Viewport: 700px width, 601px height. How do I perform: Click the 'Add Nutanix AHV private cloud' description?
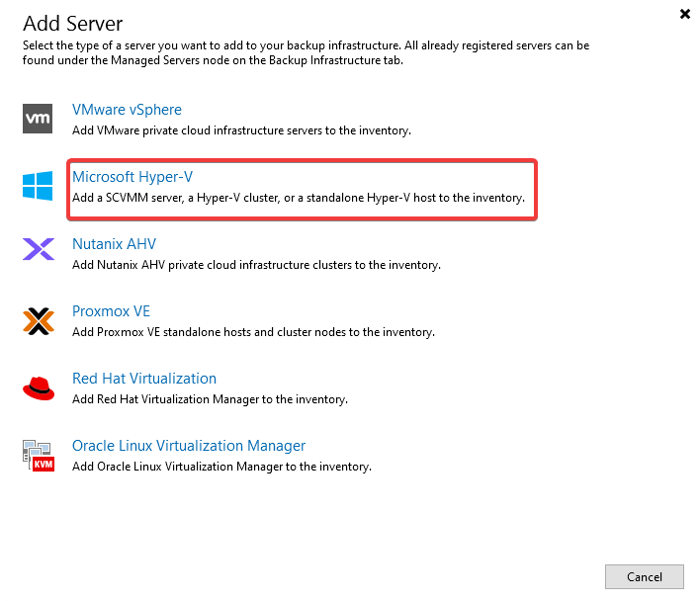tap(256, 265)
